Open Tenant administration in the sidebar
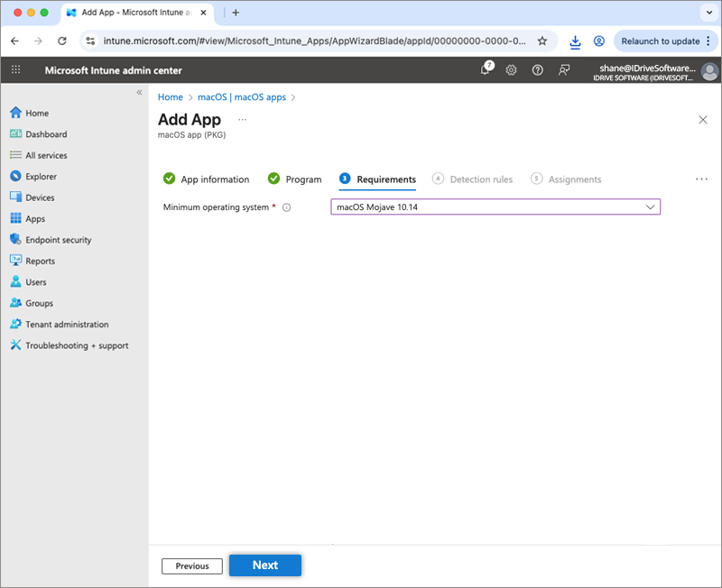Image resolution: width=722 pixels, height=588 pixels. (66, 325)
